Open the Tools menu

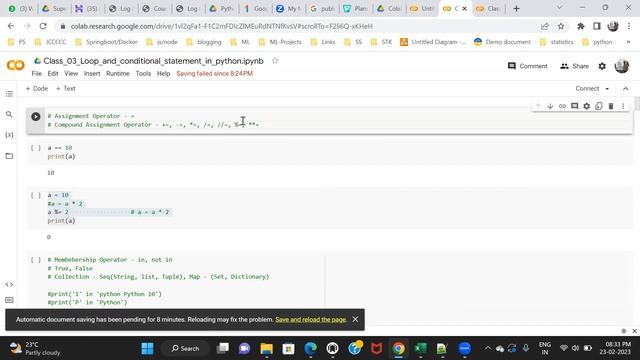tap(143, 73)
